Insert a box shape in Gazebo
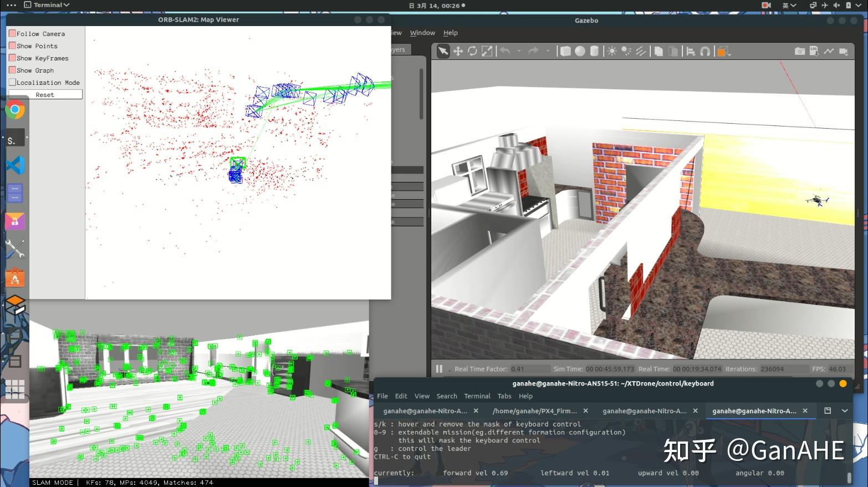 (x=565, y=52)
